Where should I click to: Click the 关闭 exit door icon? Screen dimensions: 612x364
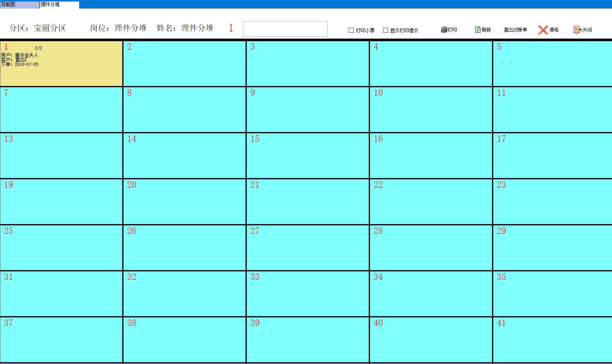[577, 30]
